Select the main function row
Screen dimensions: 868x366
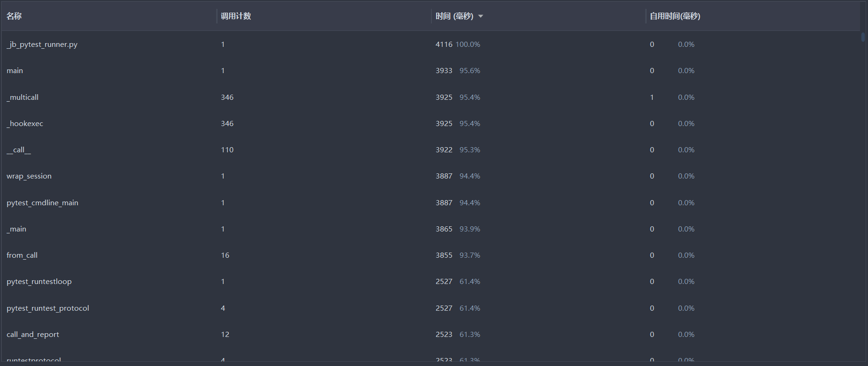coord(15,71)
